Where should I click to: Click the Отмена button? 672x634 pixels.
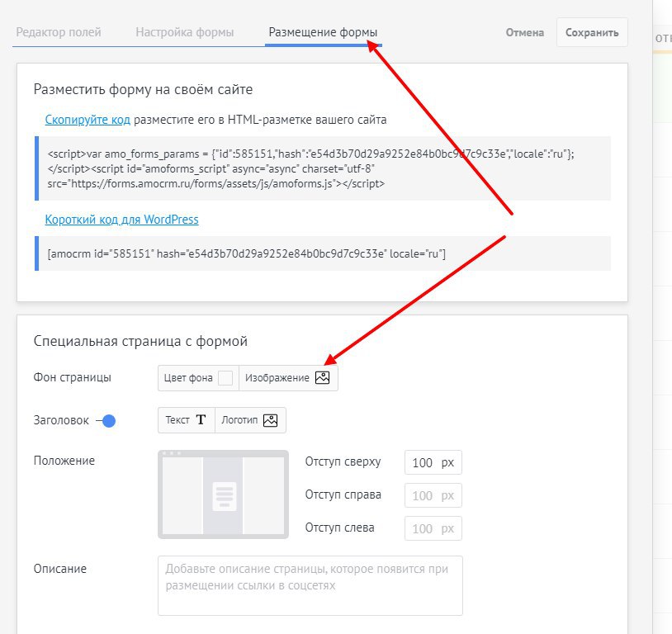pos(524,32)
